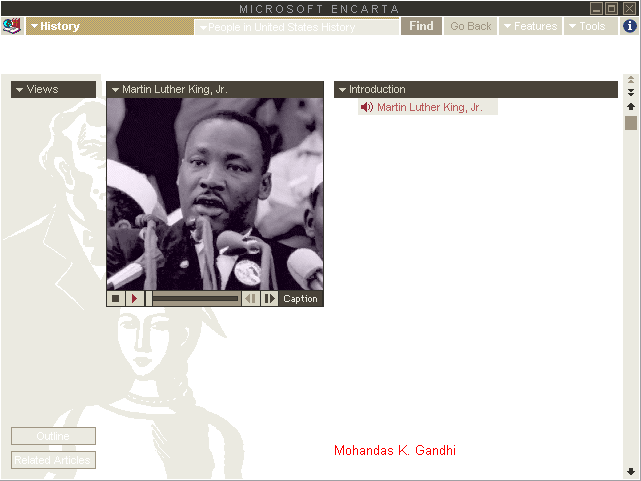Click the double-up page scroll arrow
641x481 pixels.
point(631,79)
